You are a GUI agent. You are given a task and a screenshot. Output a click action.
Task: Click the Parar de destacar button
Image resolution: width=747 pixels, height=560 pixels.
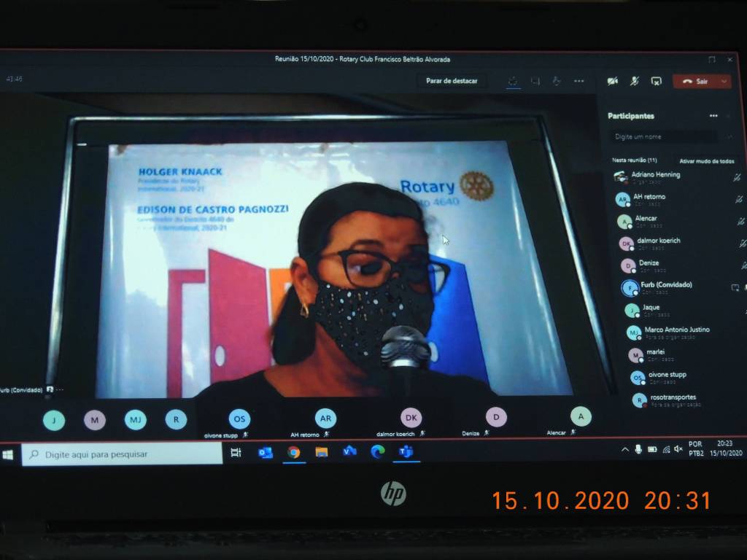(x=452, y=81)
